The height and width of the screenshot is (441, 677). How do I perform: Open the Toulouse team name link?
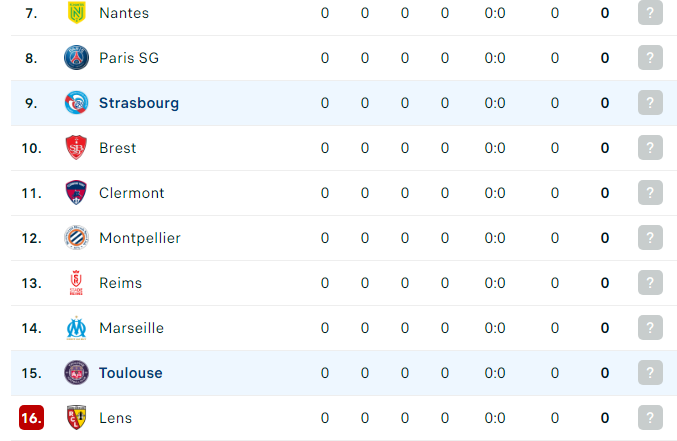130,373
